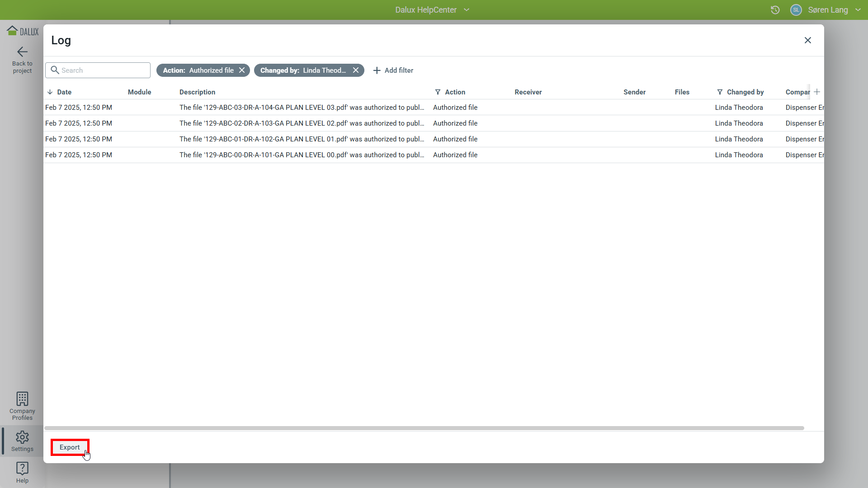Open the history clock icon in header
The image size is (868, 488).
(x=775, y=10)
